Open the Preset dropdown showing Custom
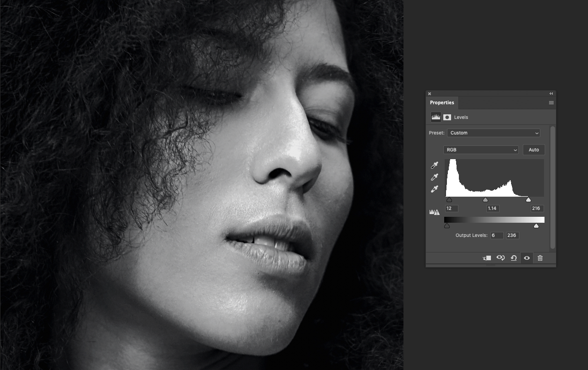Image resolution: width=588 pixels, height=370 pixels. pos(494,133)
